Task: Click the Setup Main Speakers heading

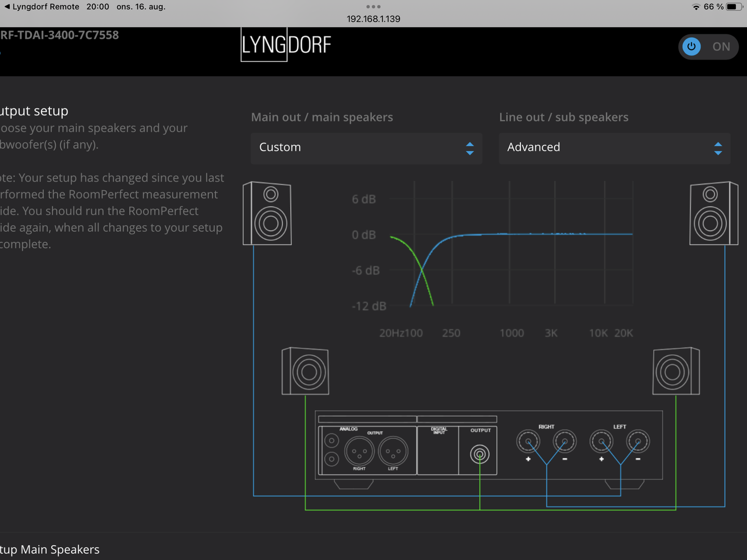Action: [50, 550]
